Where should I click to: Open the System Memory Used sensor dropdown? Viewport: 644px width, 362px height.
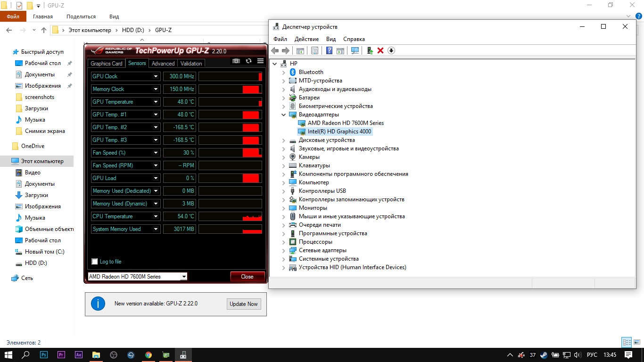coord(156,229)
